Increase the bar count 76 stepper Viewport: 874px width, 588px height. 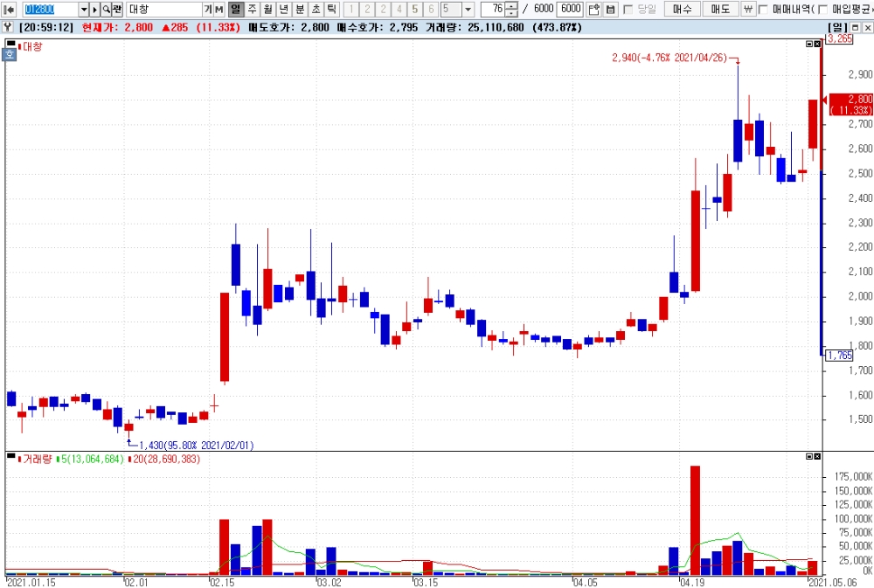pos(511,5)
